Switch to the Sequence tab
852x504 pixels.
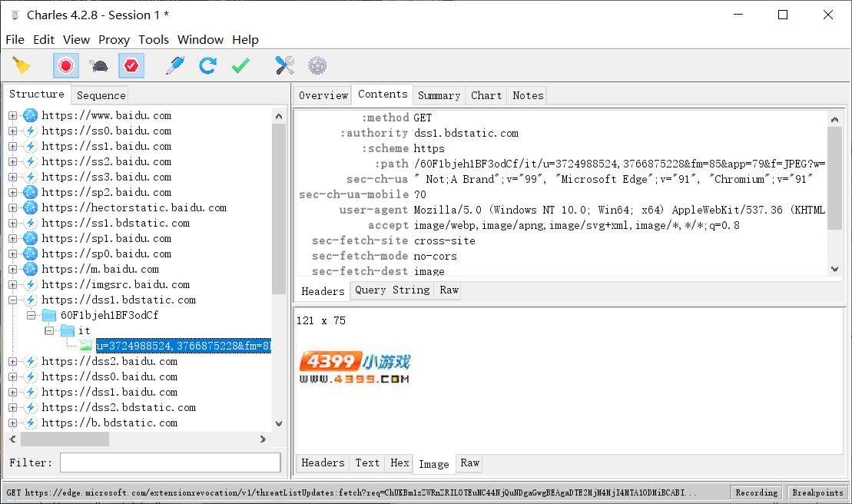tap(101, 95)
